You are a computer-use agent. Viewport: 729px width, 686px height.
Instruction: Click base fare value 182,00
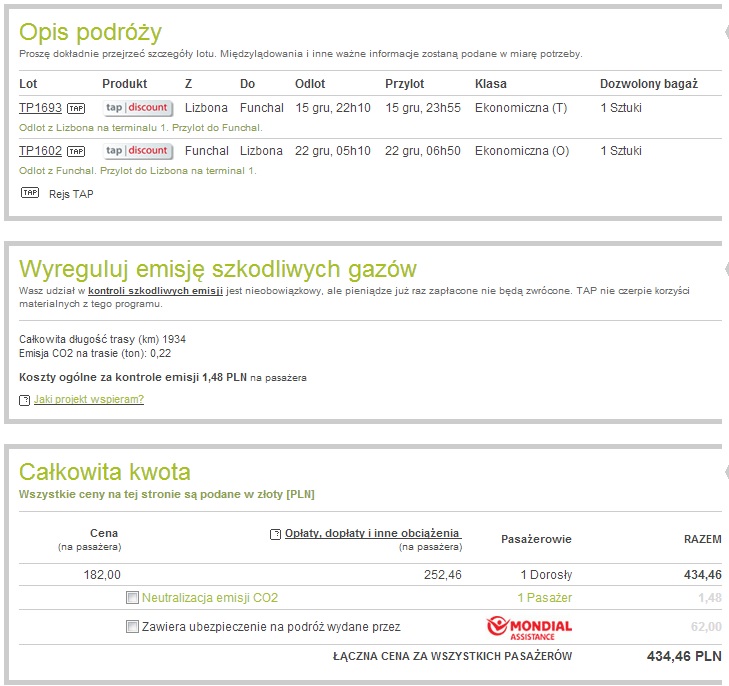pos(102,575)
